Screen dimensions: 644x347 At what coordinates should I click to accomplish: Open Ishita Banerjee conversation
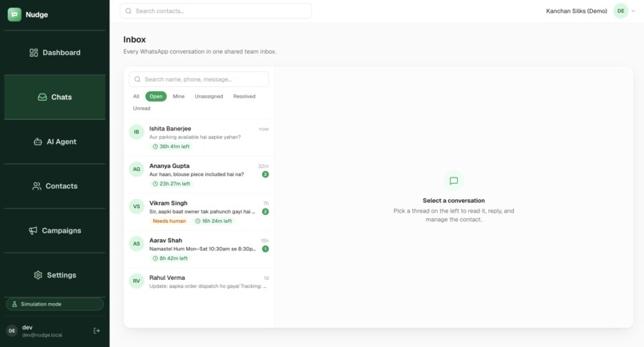(199, 138)
